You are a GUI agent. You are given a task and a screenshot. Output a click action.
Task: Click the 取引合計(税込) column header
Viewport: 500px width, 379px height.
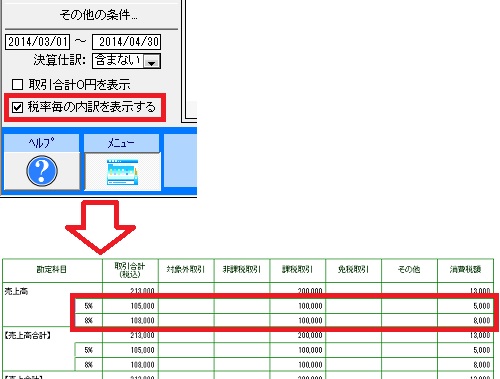coord(130,270)
